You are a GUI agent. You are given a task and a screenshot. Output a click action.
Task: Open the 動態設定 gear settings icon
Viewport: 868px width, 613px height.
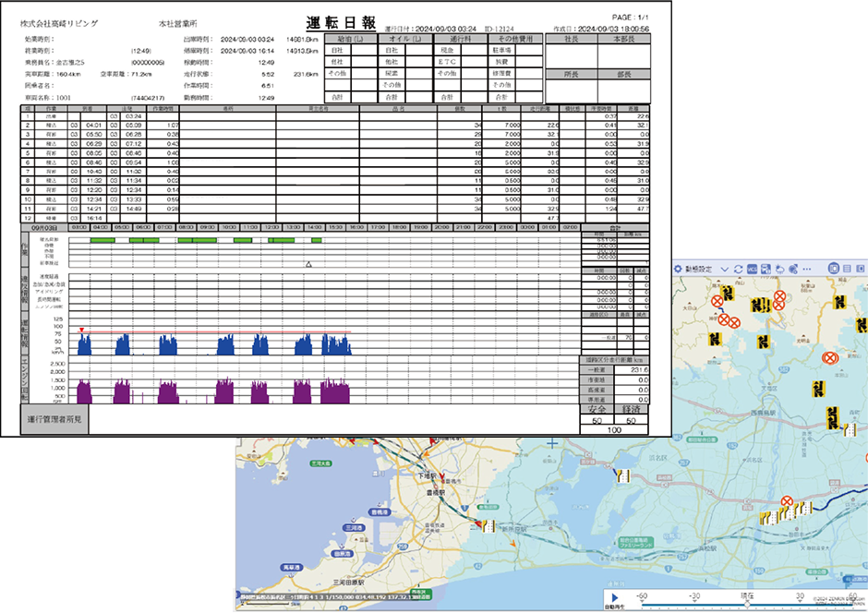tap(679, 268)
